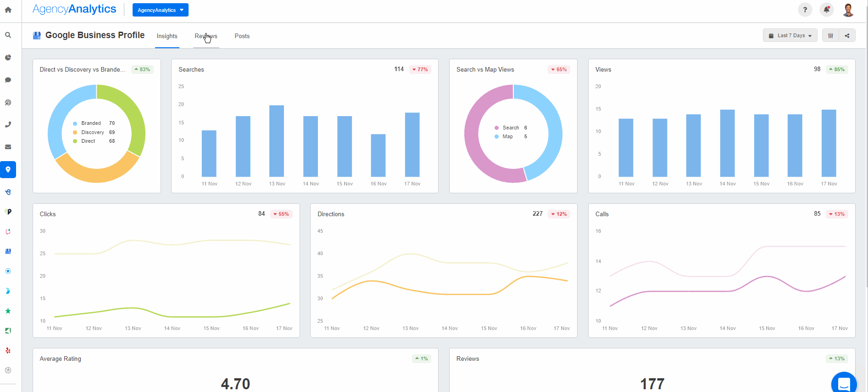Open the envelope email icon in sidebar
The height and width of the screenshot is (392, 868).
pos(8,147)
